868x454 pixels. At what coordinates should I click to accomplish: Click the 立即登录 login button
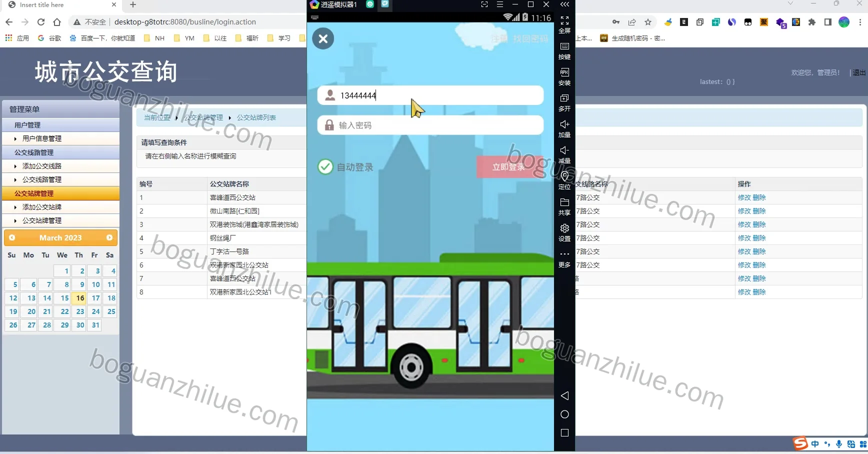tap(508, 167)
